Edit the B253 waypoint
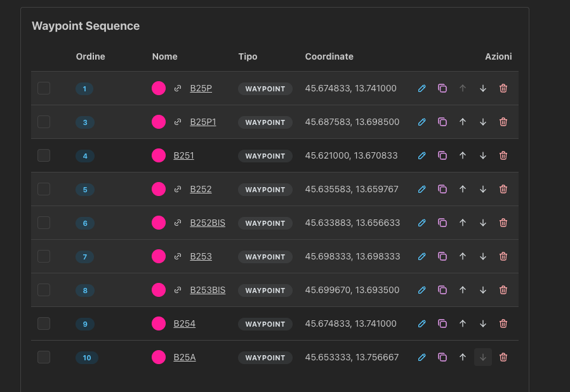 tap(422, 257)
